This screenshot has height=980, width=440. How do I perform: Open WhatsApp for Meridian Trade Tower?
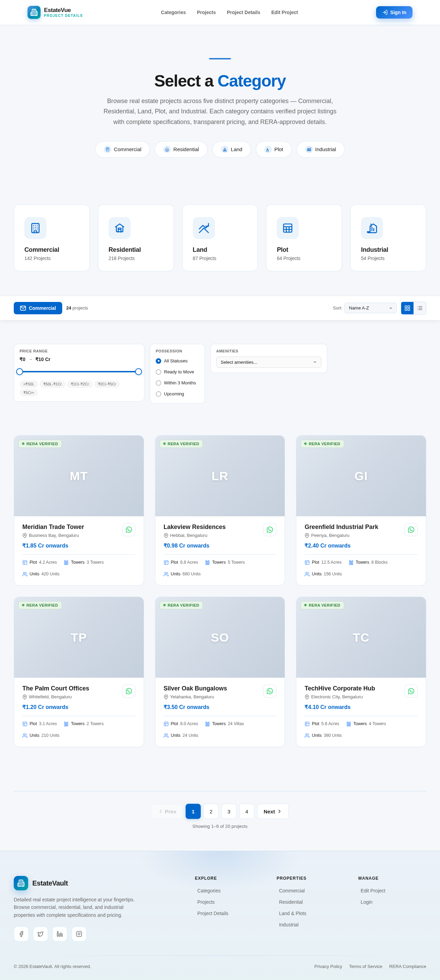[x=129, y=530]
